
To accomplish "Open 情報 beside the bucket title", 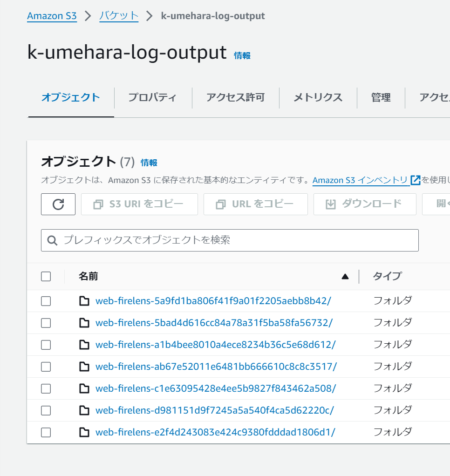I will (x=242, y=55).
